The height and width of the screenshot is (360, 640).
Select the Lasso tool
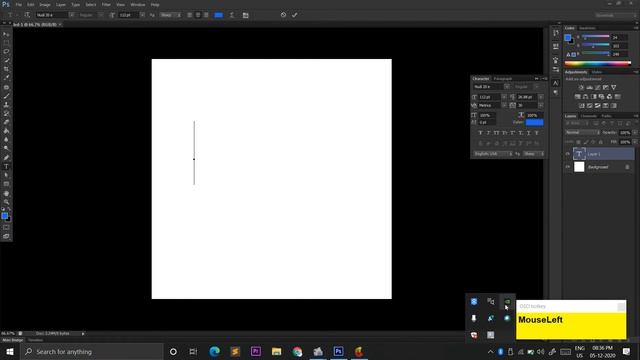(x=6, y=51)
